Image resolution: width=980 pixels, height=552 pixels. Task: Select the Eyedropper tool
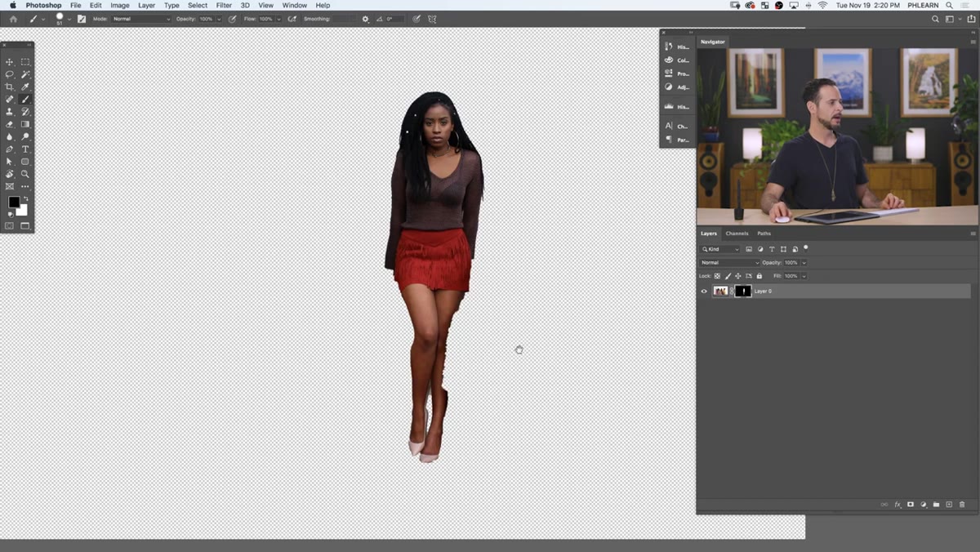(x=25, y=87)
